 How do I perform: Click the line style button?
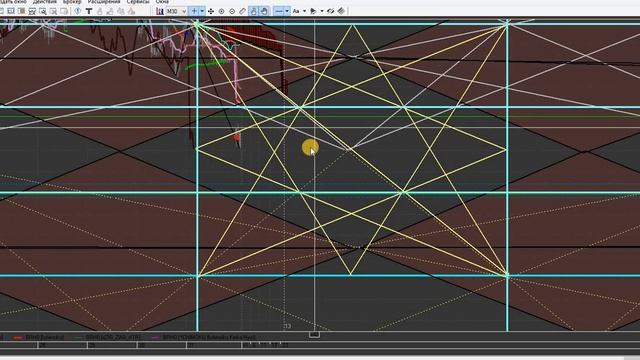[279, 11]
